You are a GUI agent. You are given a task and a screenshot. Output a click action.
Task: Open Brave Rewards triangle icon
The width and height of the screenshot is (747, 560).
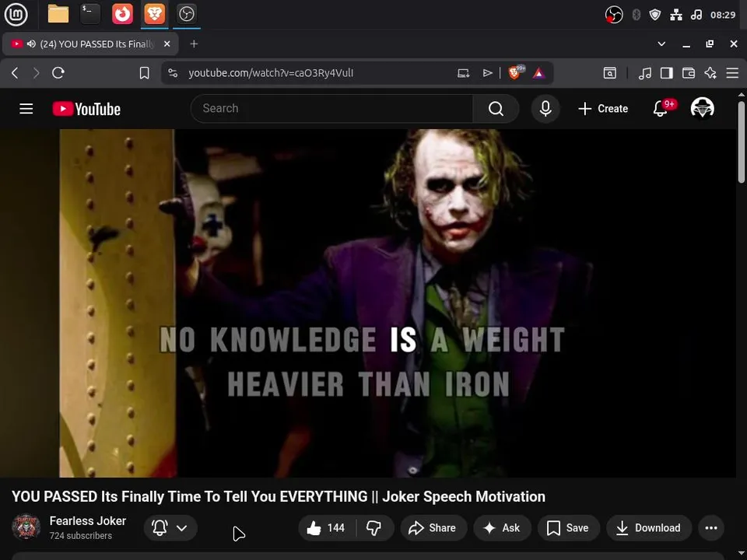click(538, 73)
